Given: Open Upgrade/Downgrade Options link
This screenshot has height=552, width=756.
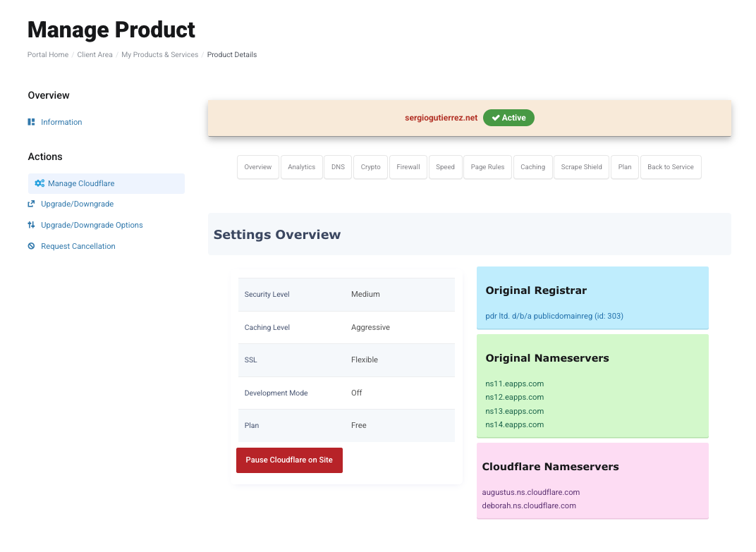Looking at the screenshot, I should click(x=92, y=225).
